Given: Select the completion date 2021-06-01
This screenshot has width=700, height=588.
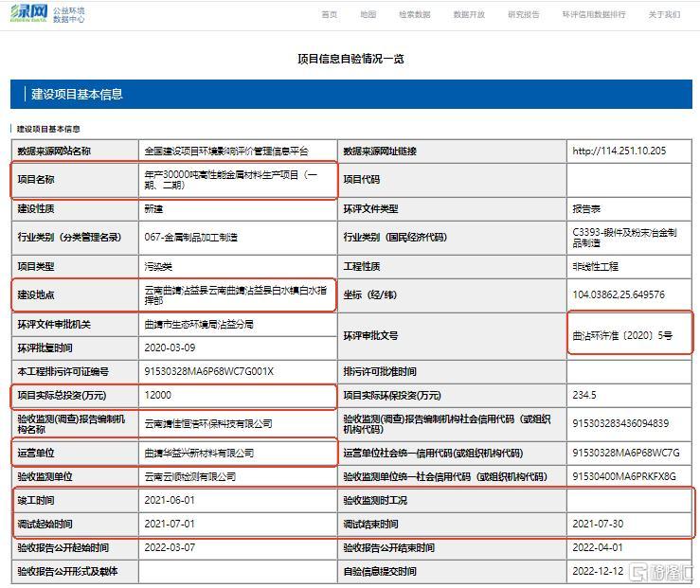Looking at the screenshot, I should [x=170, y=500].
